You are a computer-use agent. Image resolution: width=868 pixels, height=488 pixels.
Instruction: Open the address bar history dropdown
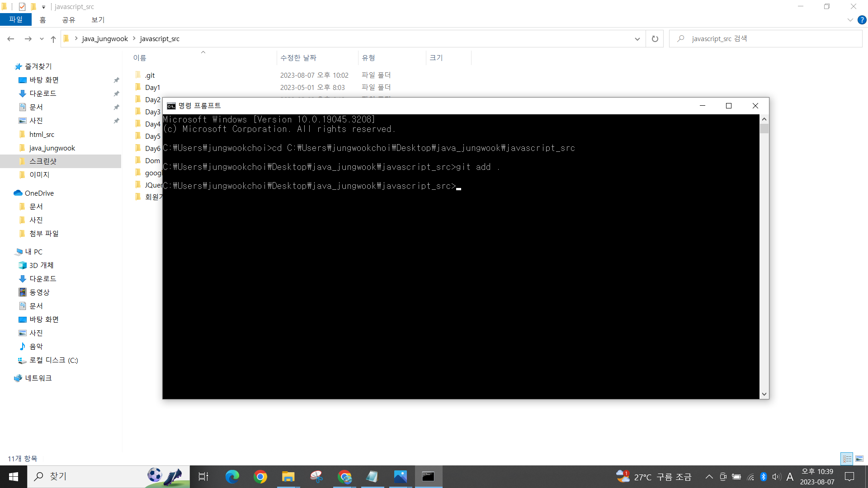(x=637, y=39)
